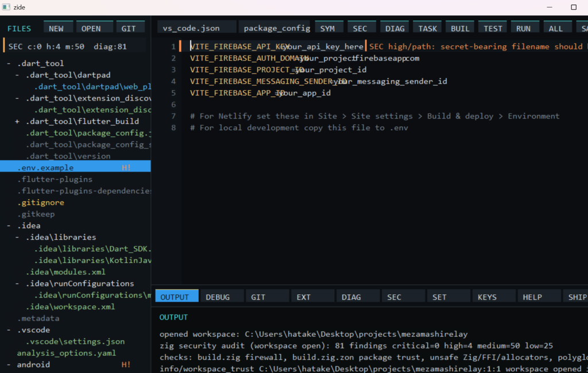588x373 pixels.
Task: Switch to the DIAG bottom panel tab
Action: [358, 296]
